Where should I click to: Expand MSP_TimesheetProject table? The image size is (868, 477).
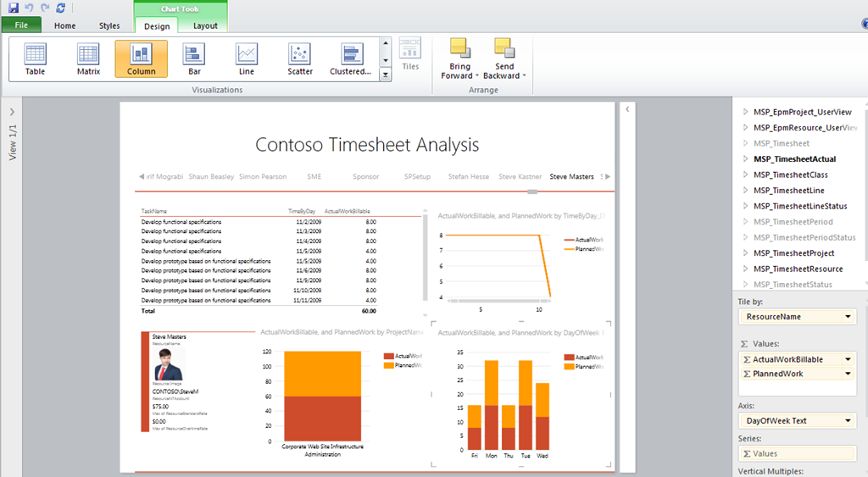[745, 252]
